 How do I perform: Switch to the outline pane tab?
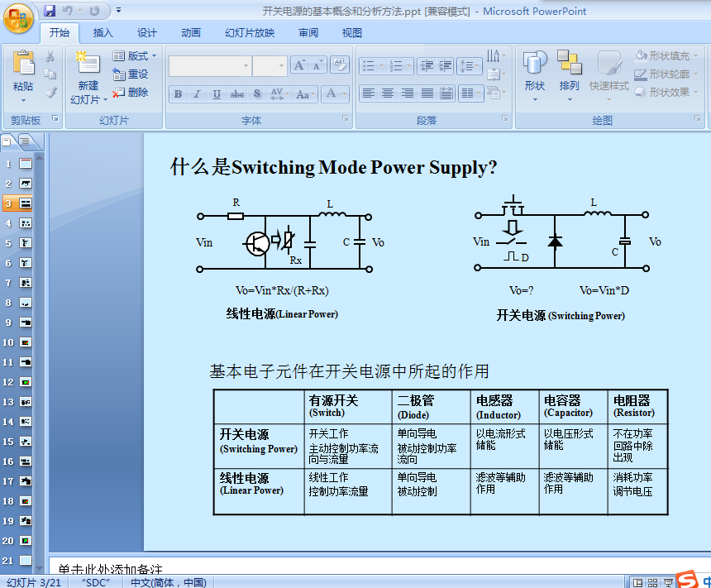(x=26, y=141)
